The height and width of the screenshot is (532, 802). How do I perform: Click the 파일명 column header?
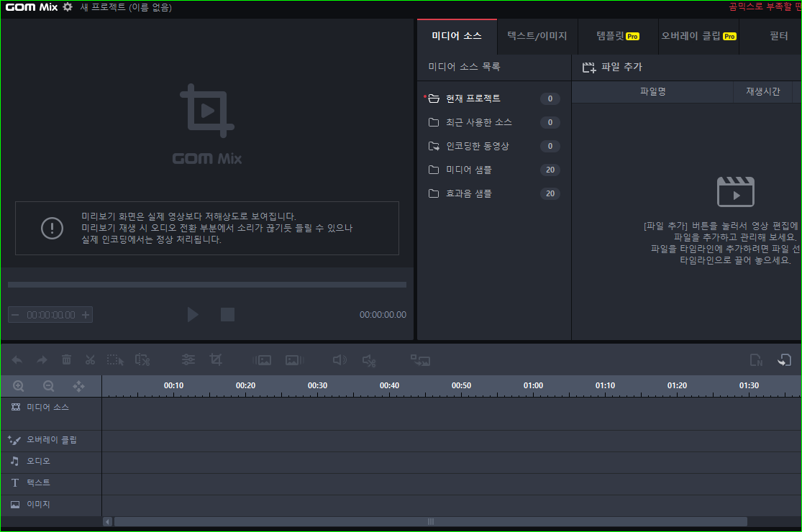click(x=652, y=91)
